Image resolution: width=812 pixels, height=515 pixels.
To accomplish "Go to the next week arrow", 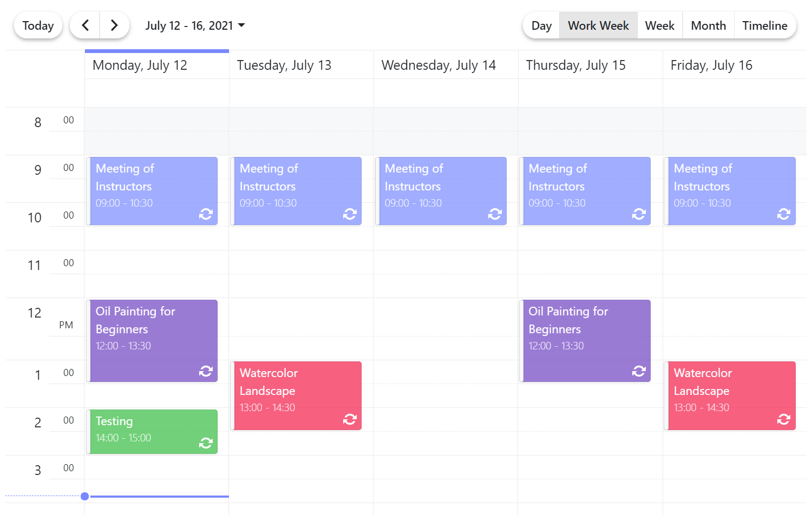I will (114, 25).
